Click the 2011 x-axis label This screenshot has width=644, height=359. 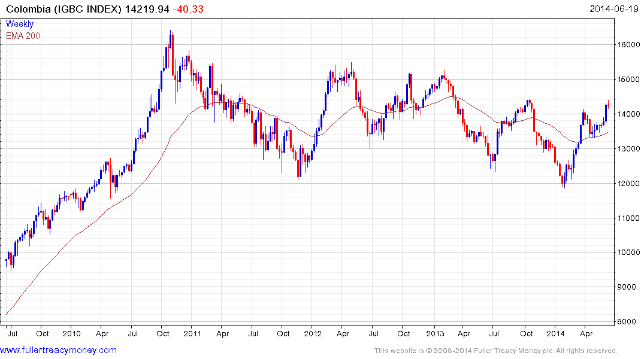(x=192, y=333)
